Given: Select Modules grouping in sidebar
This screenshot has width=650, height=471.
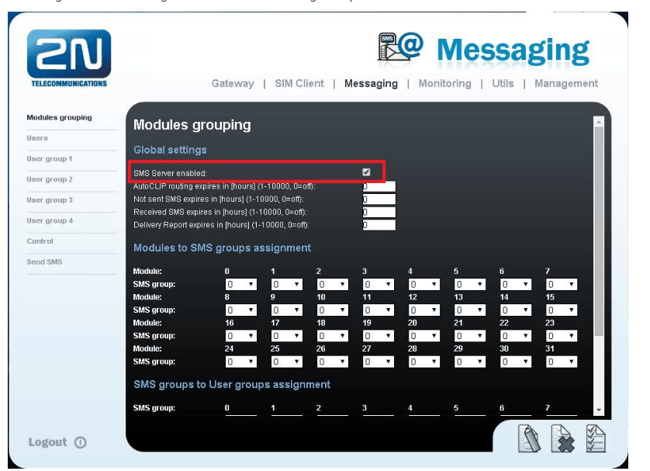Looking at the screenshot, I should 59,117.
